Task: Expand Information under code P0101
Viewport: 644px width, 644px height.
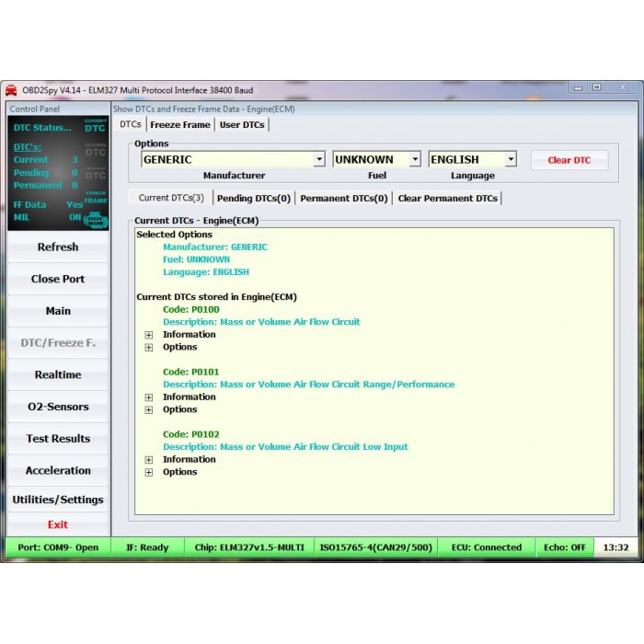Action: pos(149,397)
